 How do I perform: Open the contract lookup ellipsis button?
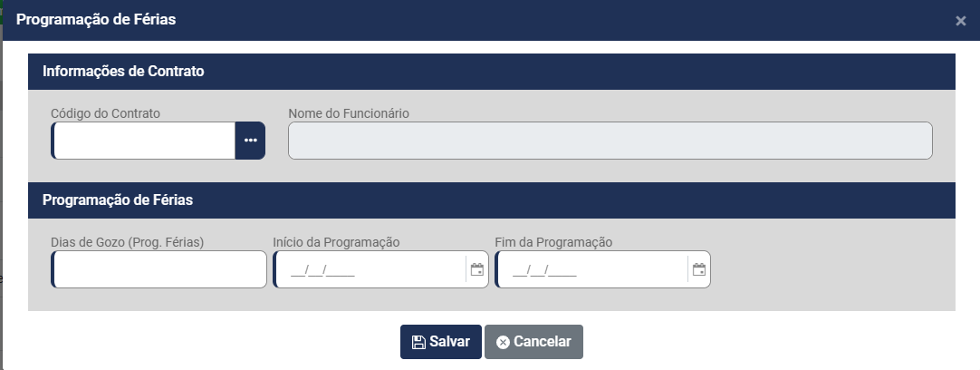250,141
